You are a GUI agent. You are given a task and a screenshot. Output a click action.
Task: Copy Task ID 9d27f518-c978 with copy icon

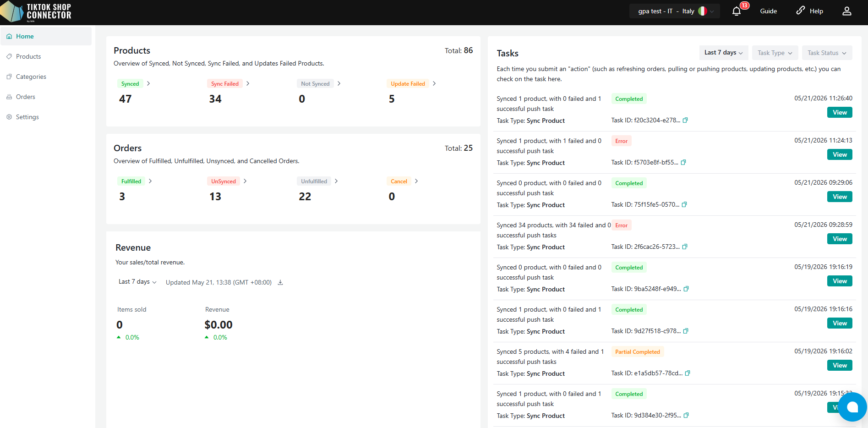click(x=686, y=331)
